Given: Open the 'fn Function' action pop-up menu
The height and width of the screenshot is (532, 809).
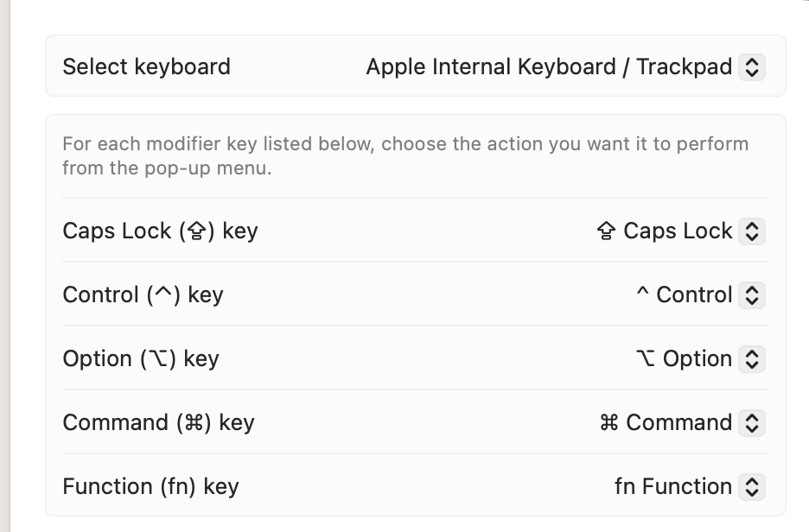Looking at the screenshot, I should (x=673, y=487).
